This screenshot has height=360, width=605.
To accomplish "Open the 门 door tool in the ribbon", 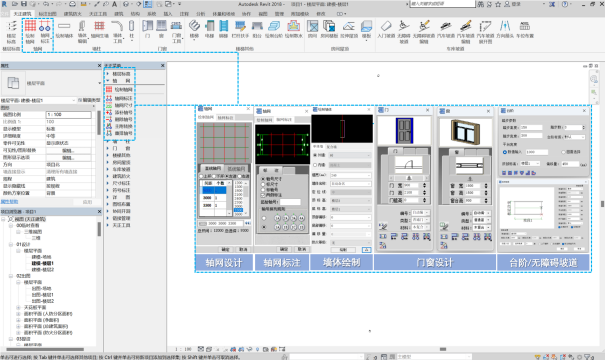I will [x=147, y=29].
